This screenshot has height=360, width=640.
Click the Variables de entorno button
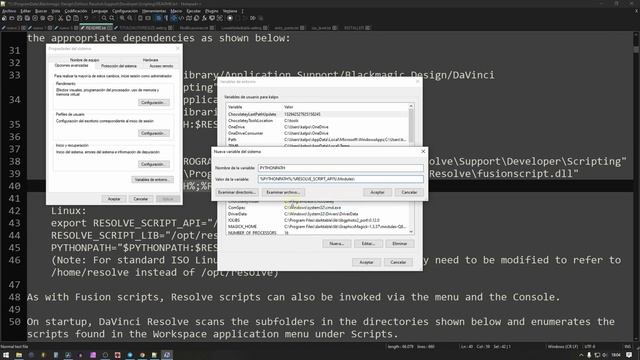coord(152,180)
